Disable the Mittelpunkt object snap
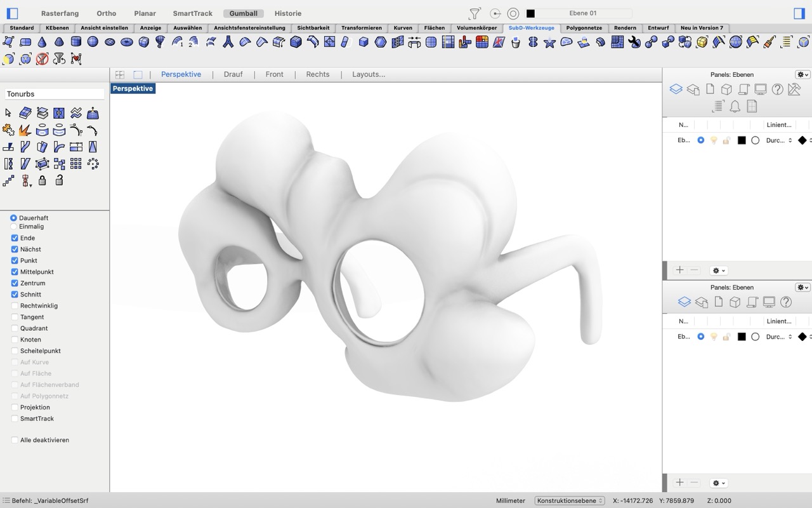The height and width of the screenshot is (508, 812). pyautogui.click(x=15, y=272)
